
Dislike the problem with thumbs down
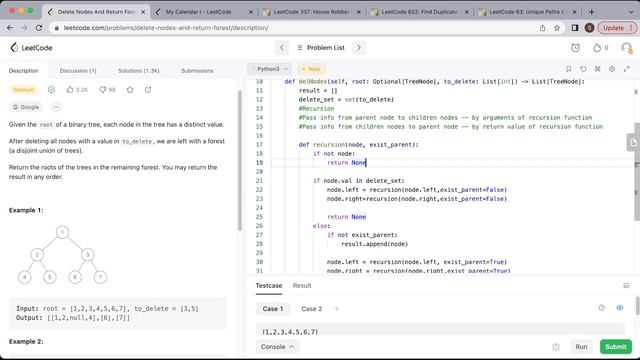[107, 90]
